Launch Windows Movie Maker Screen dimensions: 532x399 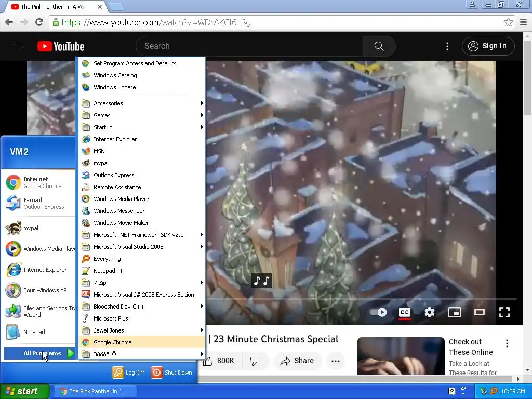[142, 223]
